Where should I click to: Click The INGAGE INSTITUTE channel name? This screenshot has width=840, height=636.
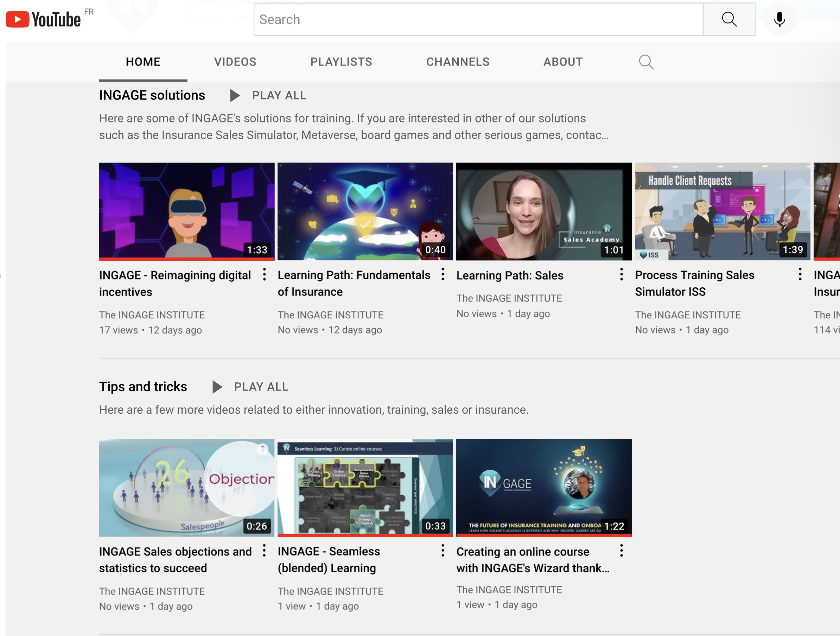152,315
